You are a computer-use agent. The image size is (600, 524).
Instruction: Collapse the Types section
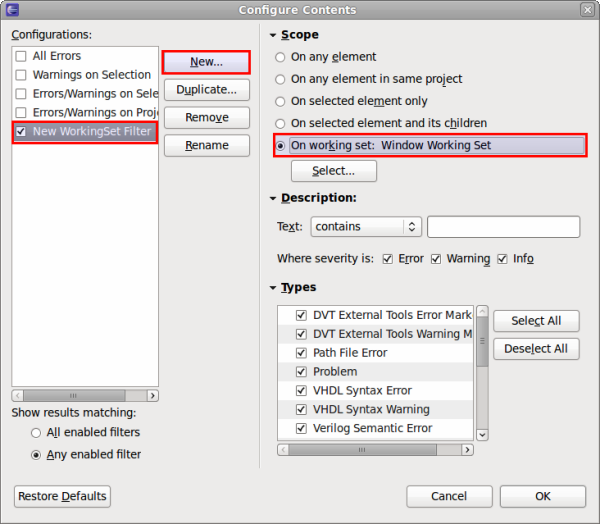(x=273, y=288)
